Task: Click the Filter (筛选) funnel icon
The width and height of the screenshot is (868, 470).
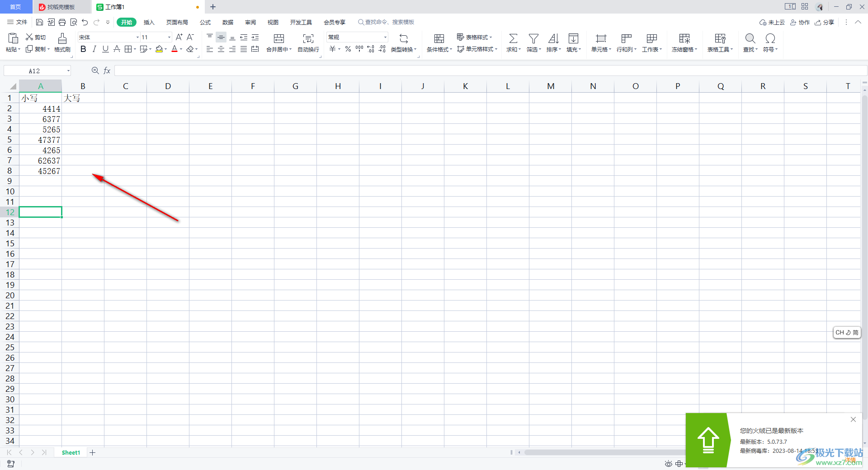Action: (x=533, y=38)
